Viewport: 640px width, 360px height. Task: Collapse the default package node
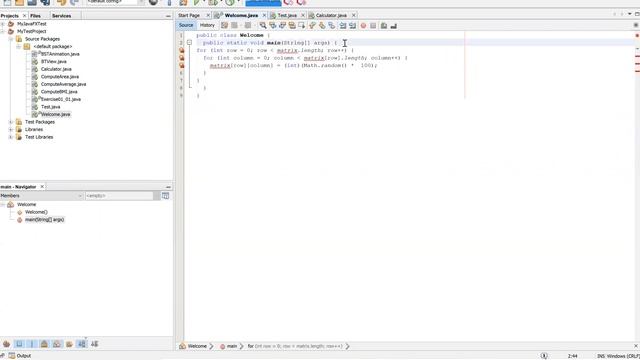tap(18, 46)
